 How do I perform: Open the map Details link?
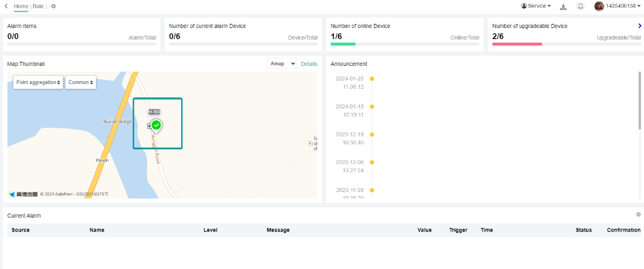[309, 64]
